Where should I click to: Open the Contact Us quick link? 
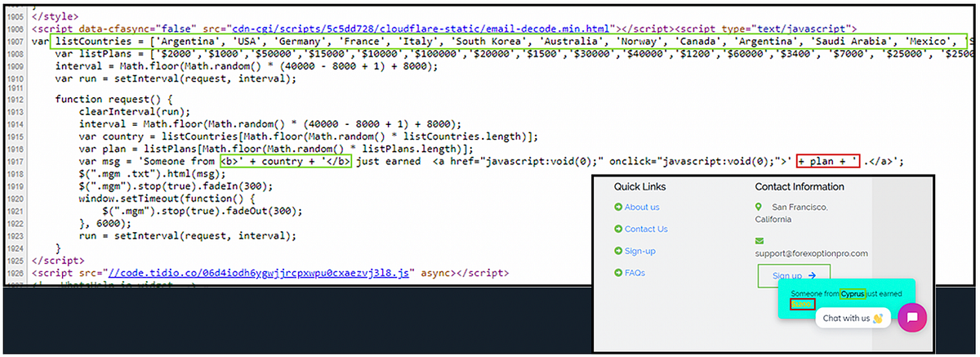coord(646,230)
